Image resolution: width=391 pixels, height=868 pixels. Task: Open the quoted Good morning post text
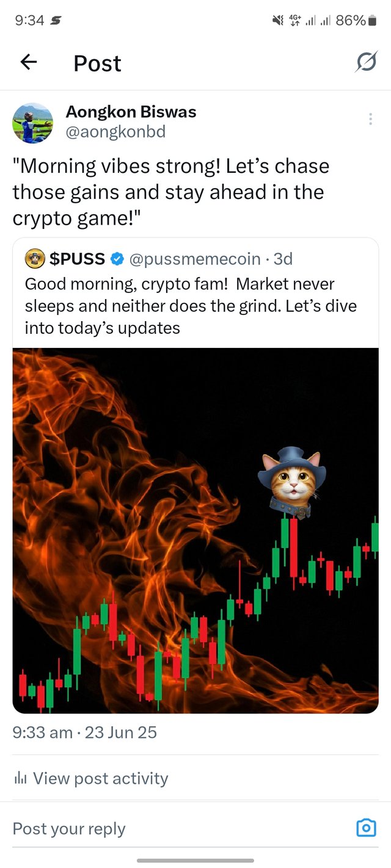189,306
